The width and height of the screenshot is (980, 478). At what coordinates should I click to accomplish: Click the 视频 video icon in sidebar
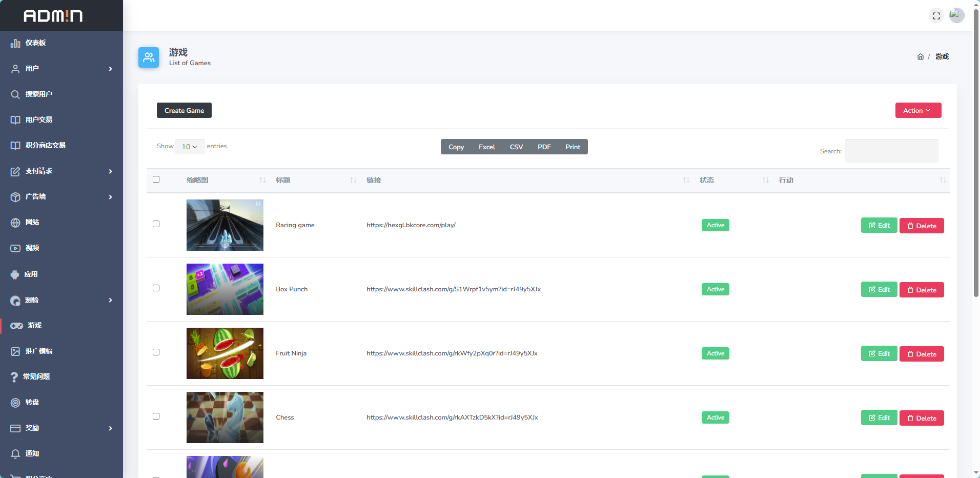coord(15,248)
